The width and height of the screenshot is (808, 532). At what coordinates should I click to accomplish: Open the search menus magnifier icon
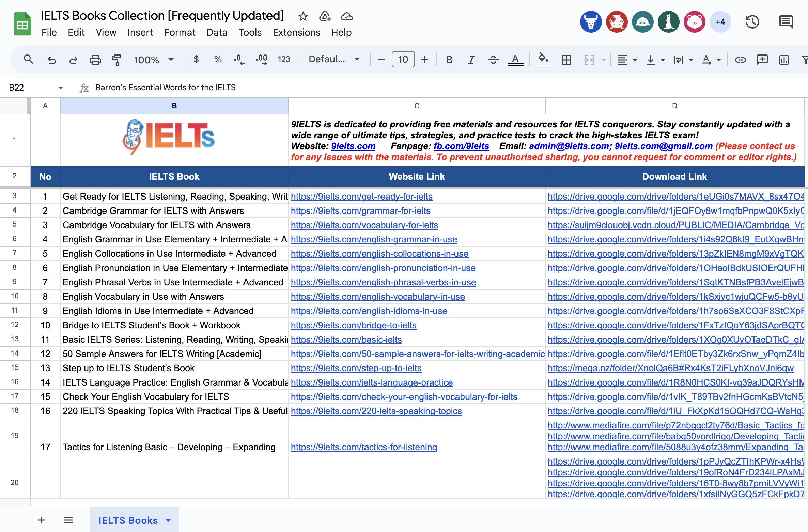click(x=29, y=60)
